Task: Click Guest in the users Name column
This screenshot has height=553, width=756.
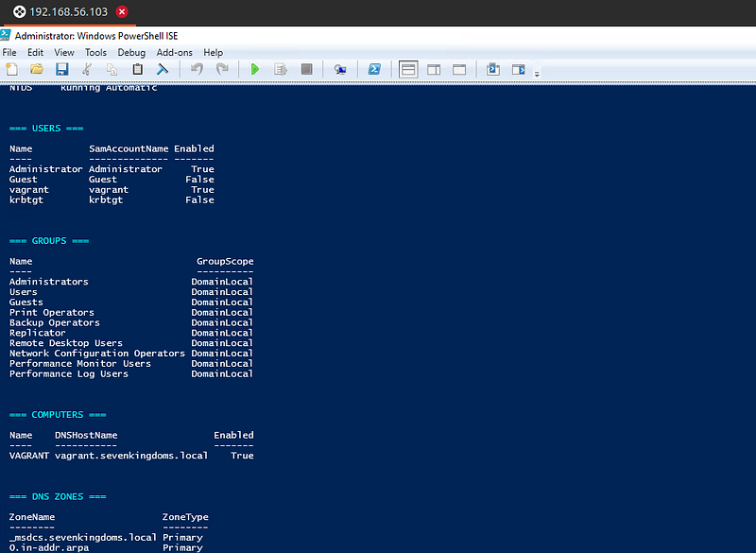Action: pyautogui.click(x=23, y=180)
